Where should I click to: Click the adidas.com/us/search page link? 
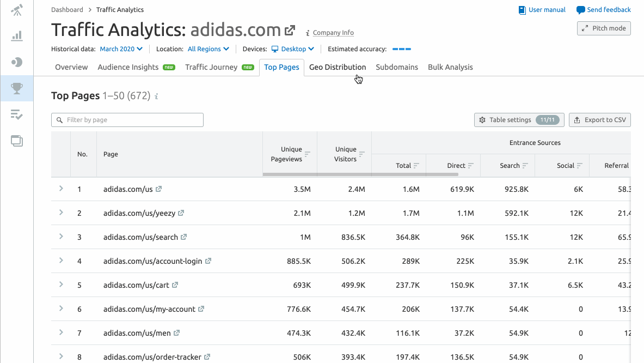point(140,237)
